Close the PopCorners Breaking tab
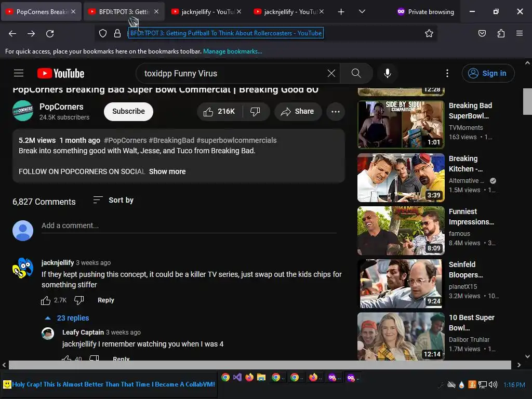532x399 pixels. [73, 12]
